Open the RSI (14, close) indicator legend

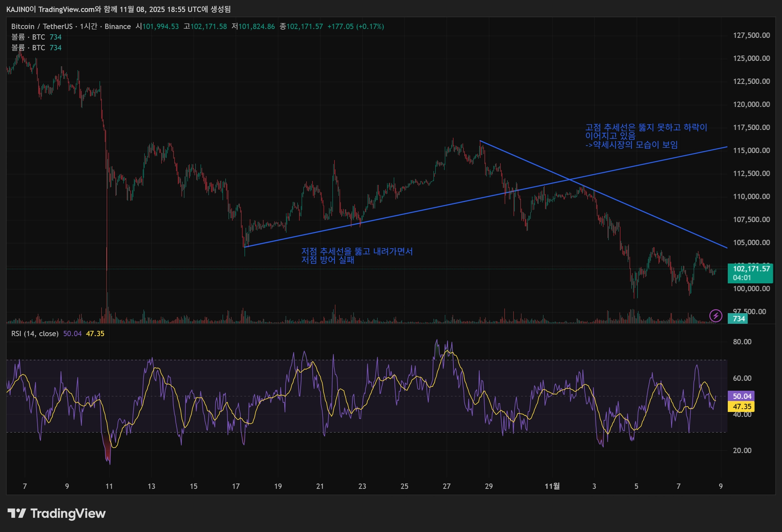point(35,333)
